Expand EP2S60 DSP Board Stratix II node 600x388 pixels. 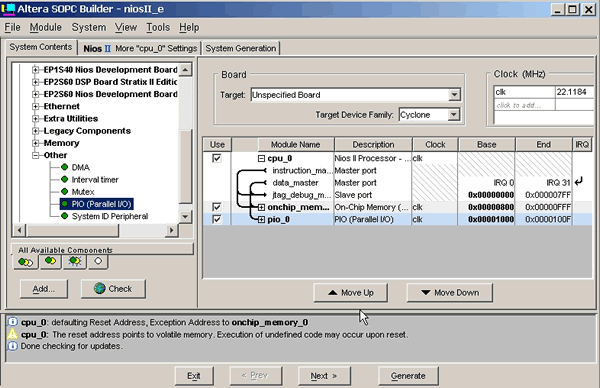tap(36, 82)
